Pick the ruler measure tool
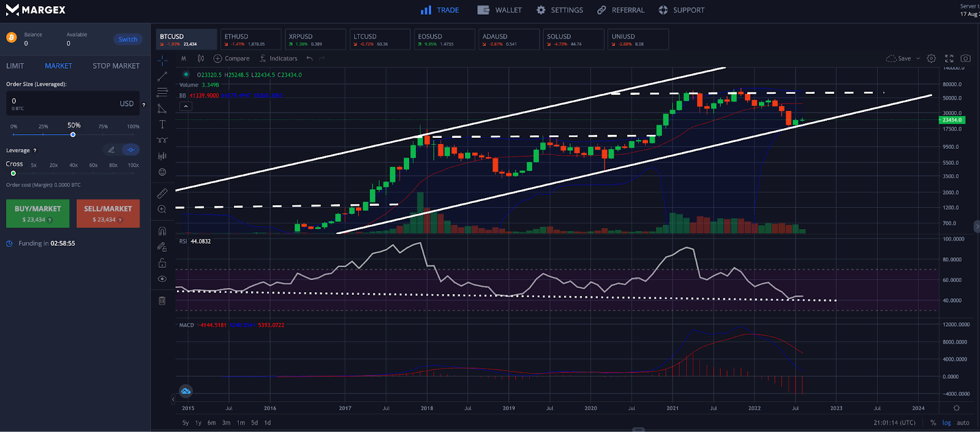 (x=162, y=193)
